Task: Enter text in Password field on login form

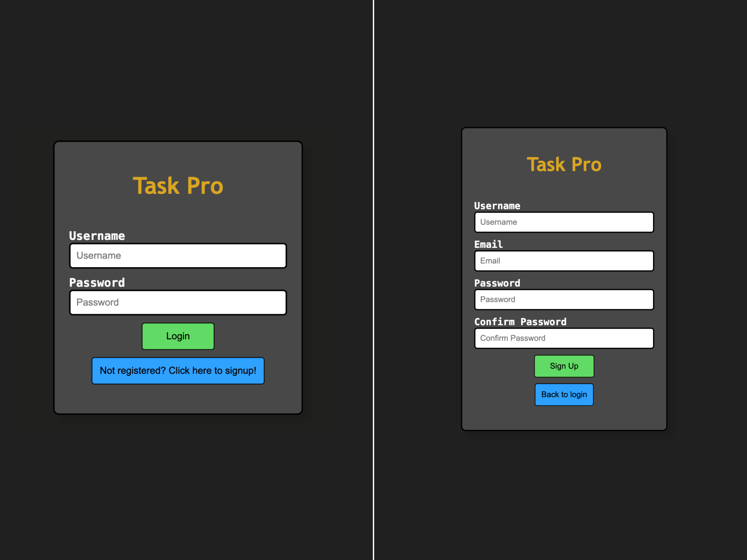Action: click(178, 302)
